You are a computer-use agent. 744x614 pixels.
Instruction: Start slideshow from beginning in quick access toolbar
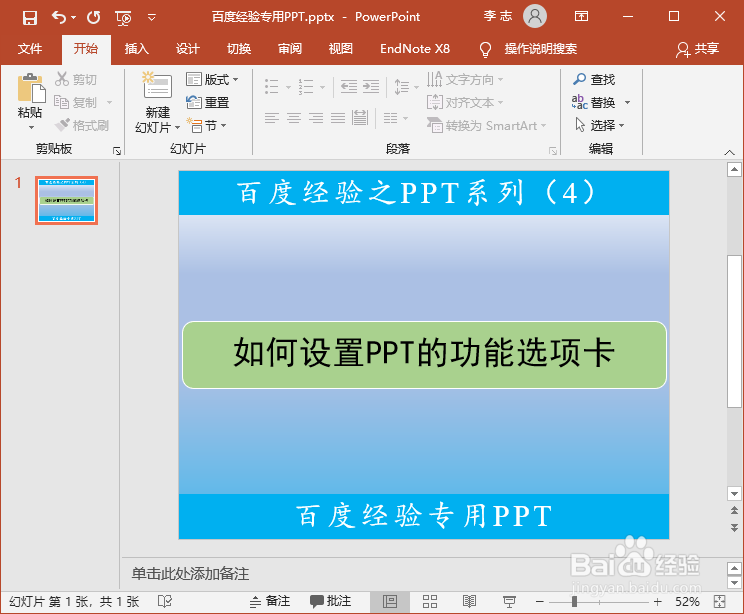tap(123, 18)
